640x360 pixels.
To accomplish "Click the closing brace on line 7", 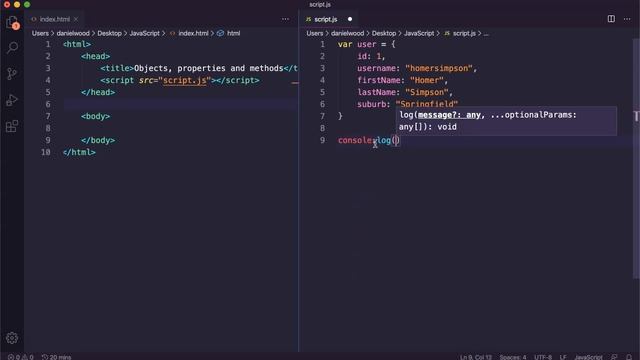I will pos(340,116).
